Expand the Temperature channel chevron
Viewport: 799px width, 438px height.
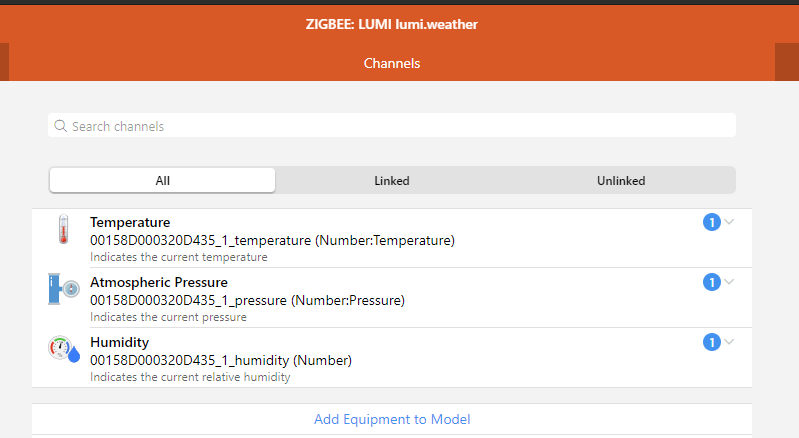pyautogui.click(x=729, y=222)
